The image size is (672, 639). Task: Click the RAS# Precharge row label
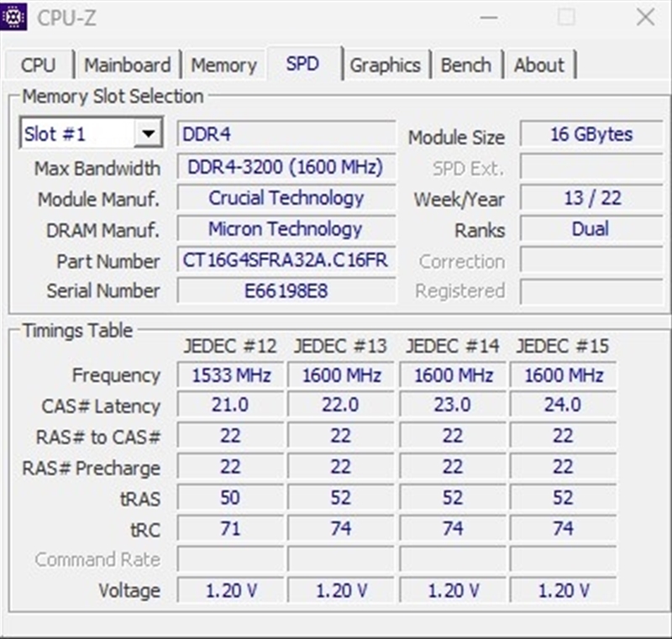92,468
